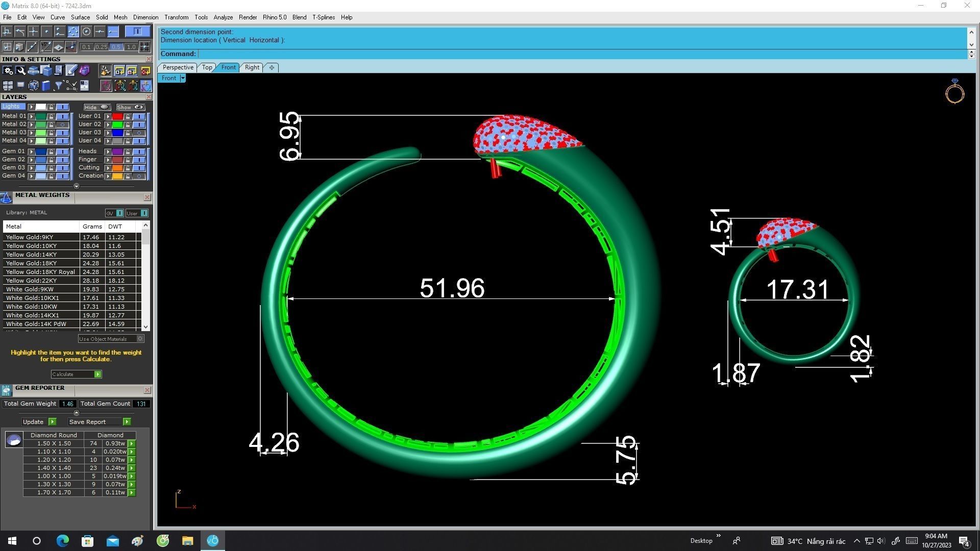This screenshot has height=551, width=980.
Task: Select the 0.5 snap increment button
Action: tap(116, 47)
